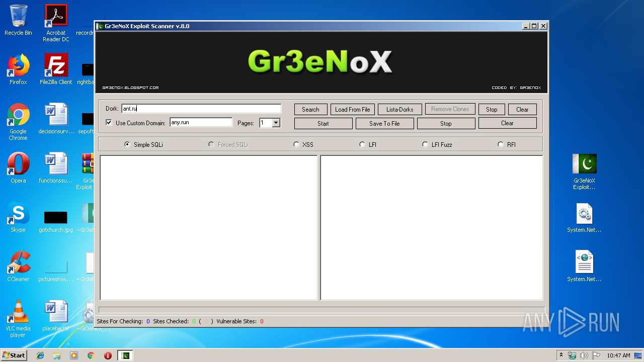Uncheck Use Custom Domain checkbox
Screen dimensions: 644x362
(109, 123)
